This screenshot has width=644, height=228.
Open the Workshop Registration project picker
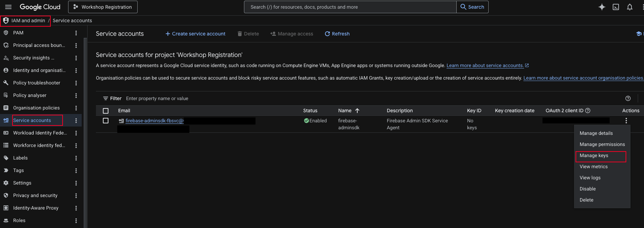pos(103,7)
